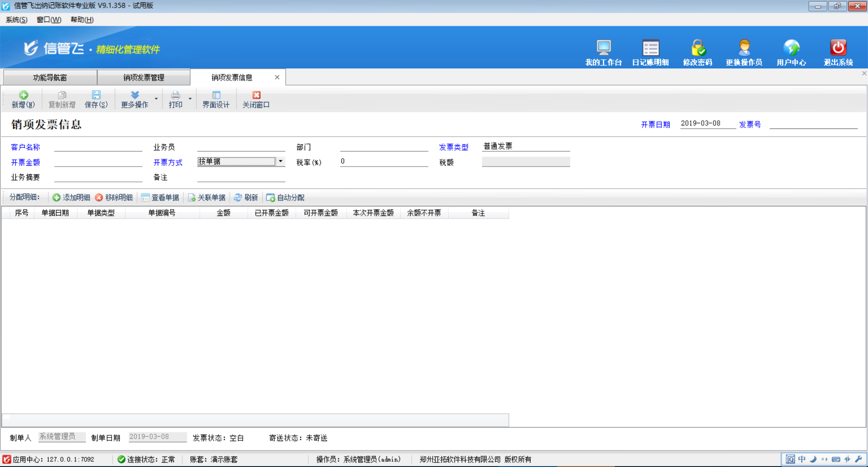Select the 复制新增 copy-create icon

point(61,99)
